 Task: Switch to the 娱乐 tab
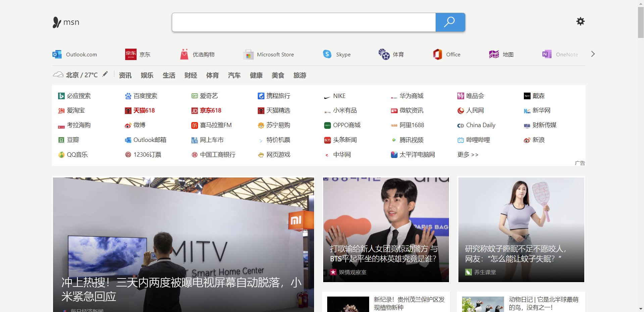(147, 75)
